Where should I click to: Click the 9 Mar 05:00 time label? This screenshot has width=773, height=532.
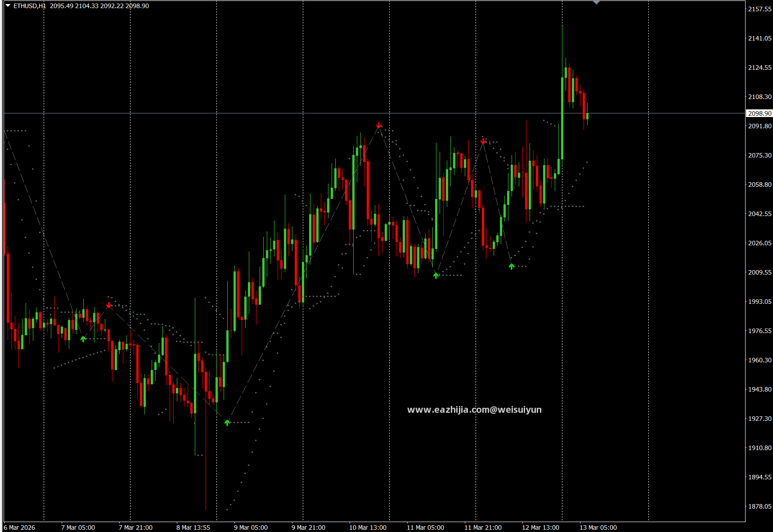(251, 527)
